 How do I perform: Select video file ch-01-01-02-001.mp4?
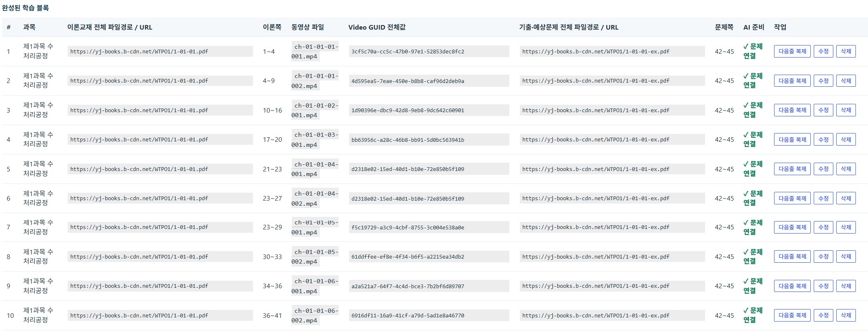[315, 110]
